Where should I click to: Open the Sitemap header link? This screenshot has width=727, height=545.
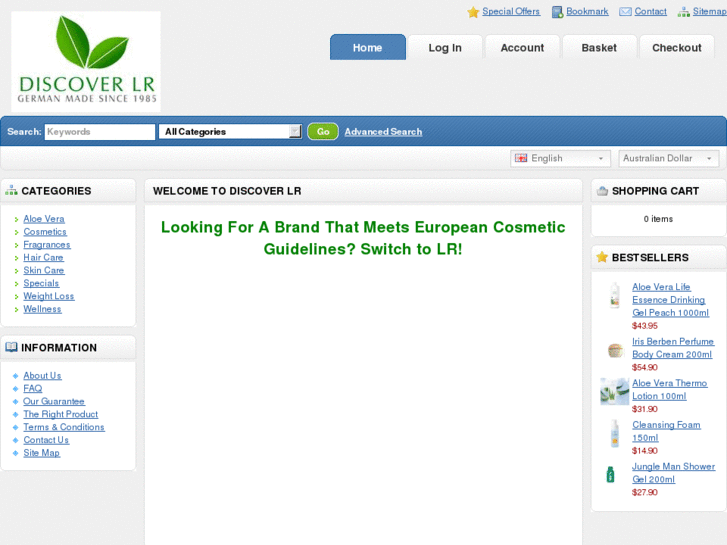[710, 12]
